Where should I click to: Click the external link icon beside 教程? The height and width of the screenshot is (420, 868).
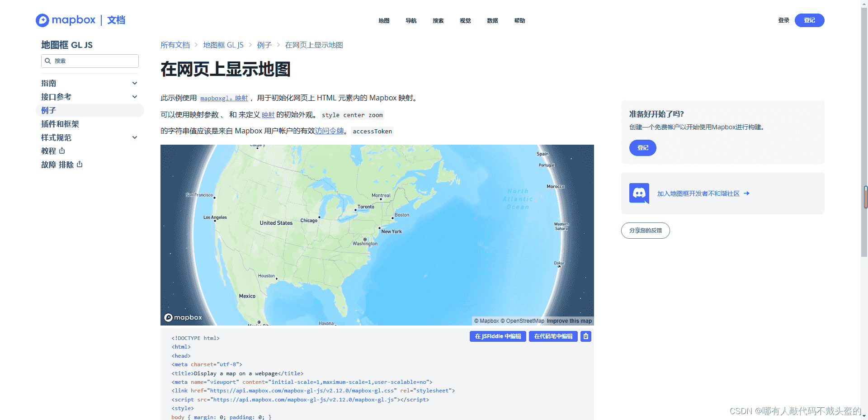[62, 151]
